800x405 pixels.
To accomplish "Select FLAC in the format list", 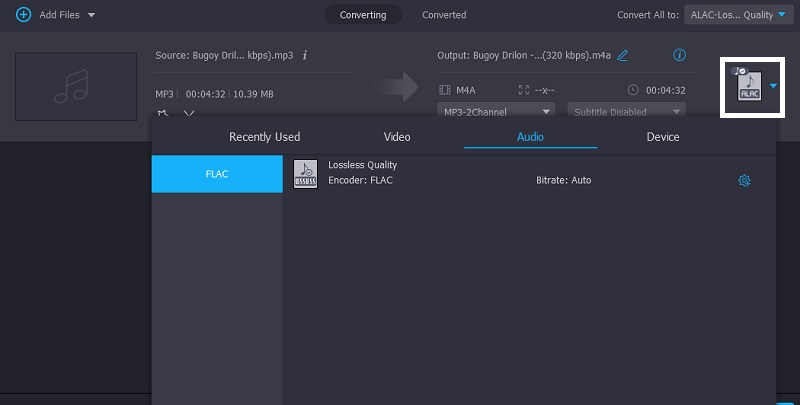I will pyautogui.click(x=217, y=174).
